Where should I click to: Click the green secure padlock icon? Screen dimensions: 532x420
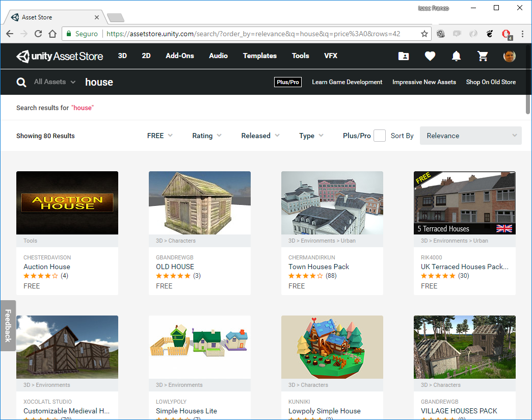click(69, 34)
